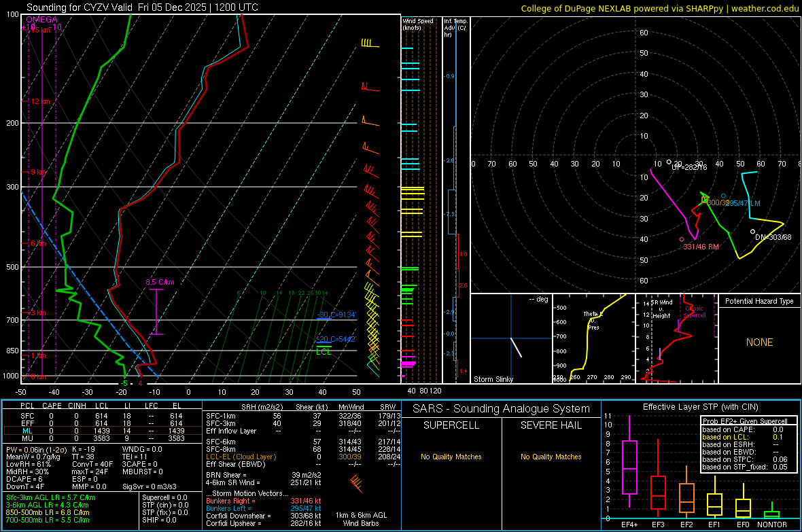Click the 'DN=303/68' hodograph label

tap(773, 237)
